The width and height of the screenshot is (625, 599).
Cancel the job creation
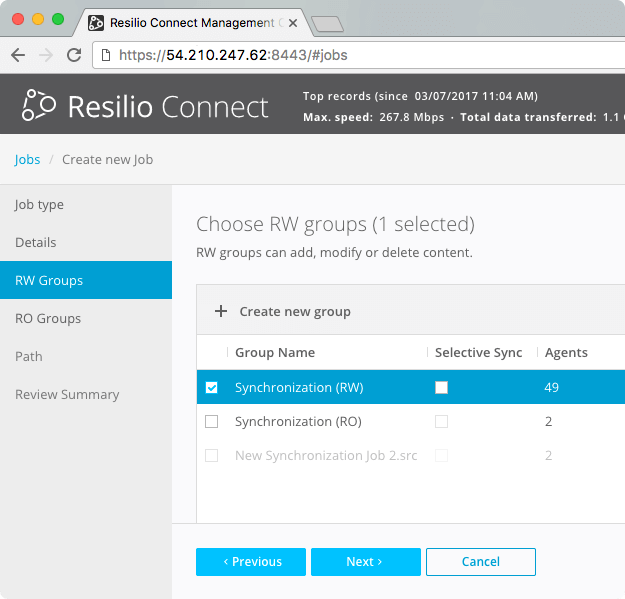pyautogui.click(x=481, y=562)
